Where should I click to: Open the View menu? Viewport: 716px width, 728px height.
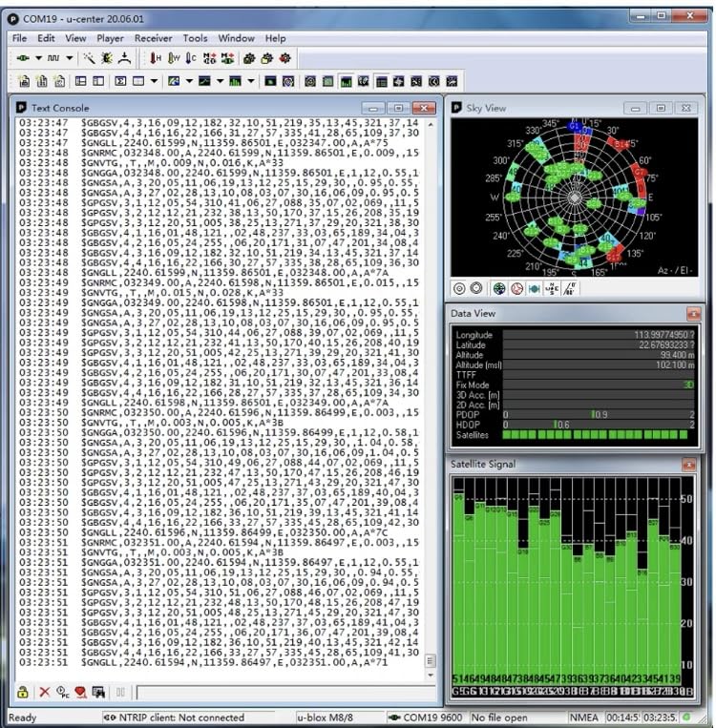tap(75, 38)
